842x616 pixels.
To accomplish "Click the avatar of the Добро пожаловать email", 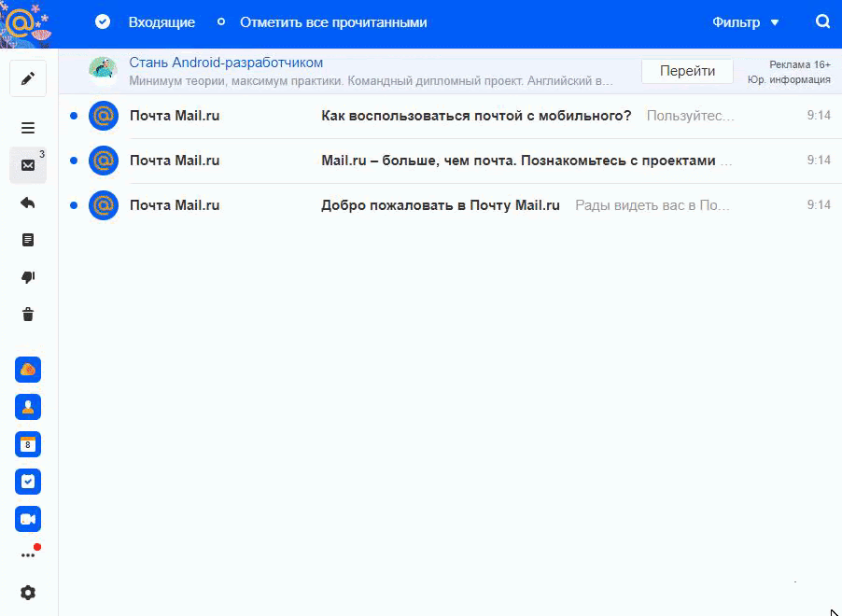I will coord(103,205).
